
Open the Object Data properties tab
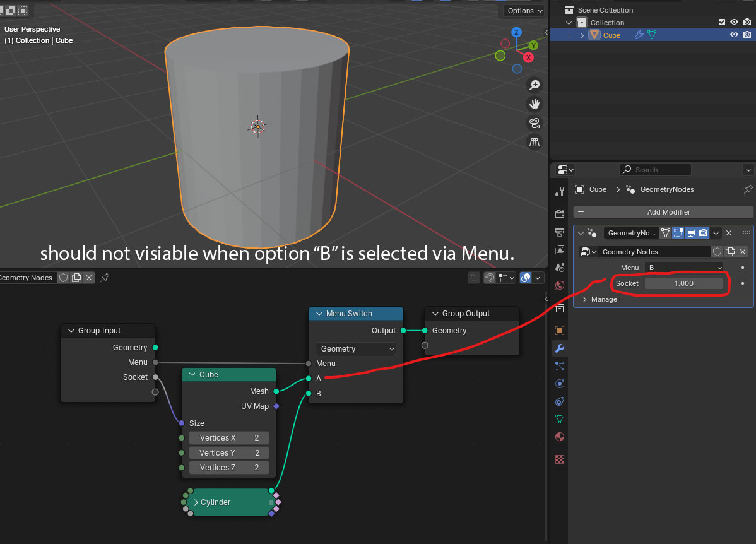coord(559,419)
